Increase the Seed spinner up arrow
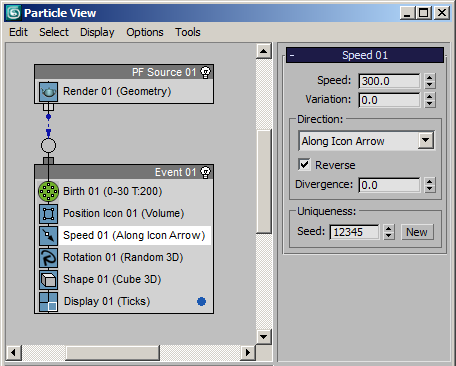Screen dimensions: 456x366 tap(388, 228)
